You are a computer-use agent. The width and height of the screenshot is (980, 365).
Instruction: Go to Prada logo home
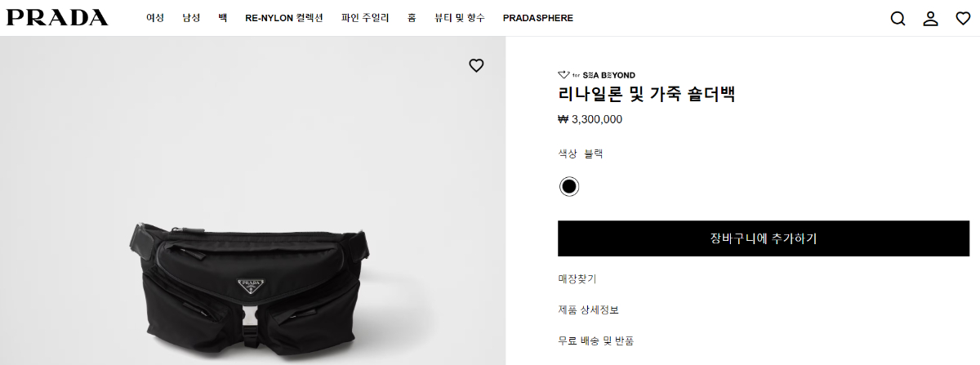(x=57, y=18)
